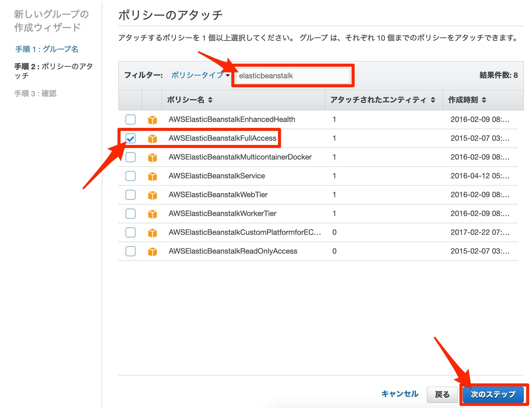
Task: Click the AWSElasticBeanstalkWorkerTier policy icon
Action: (152, 214)
